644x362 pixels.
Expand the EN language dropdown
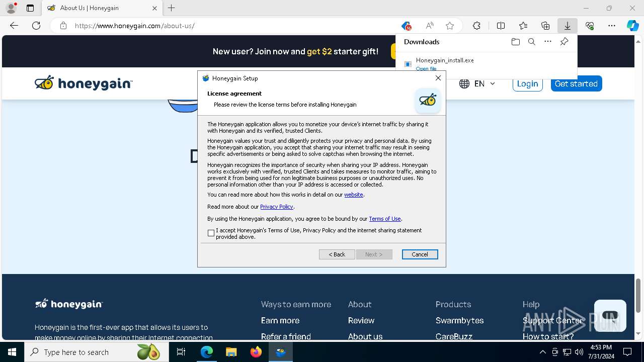click(x=477, y=84)
